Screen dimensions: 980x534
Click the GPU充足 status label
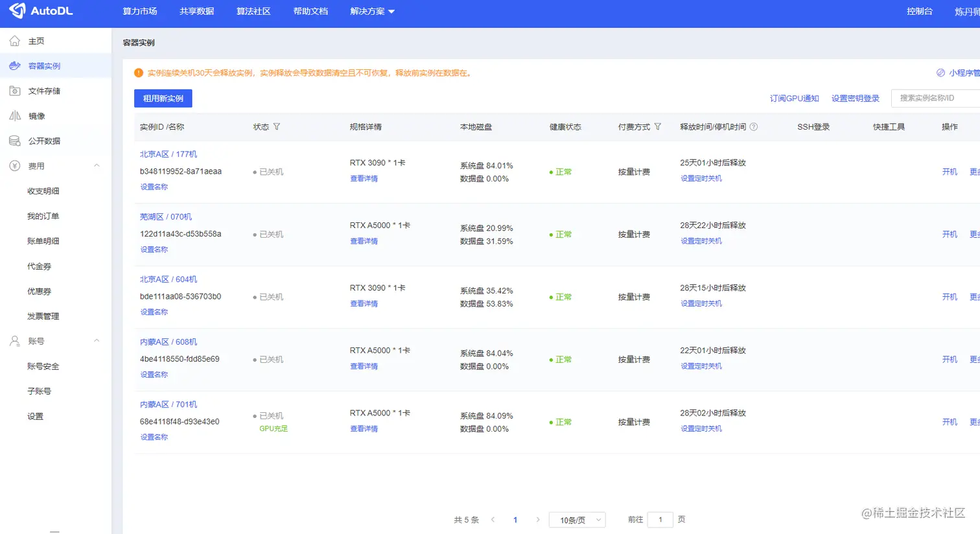(x=274, y=428)
